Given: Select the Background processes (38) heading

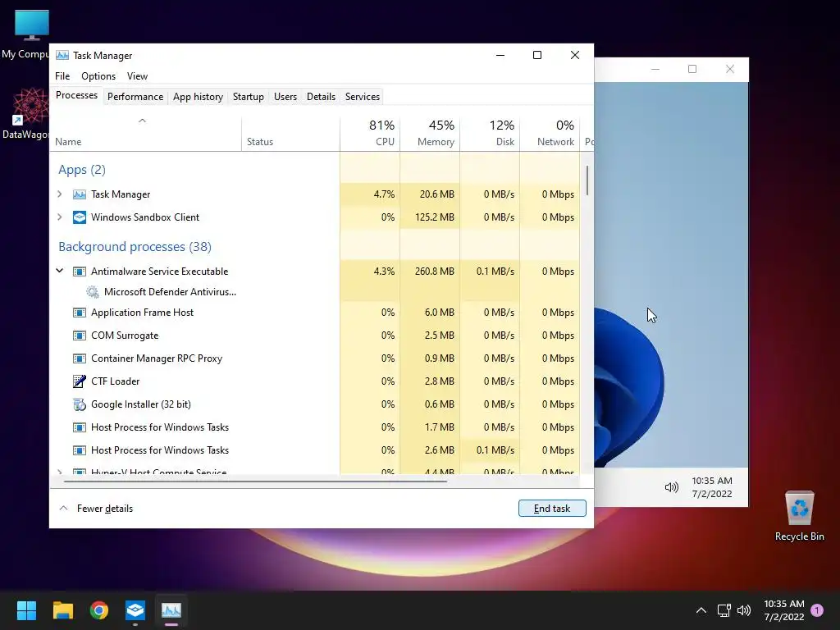Looking at the screenshot, I should pyautogui.click(x=135, y=246).
